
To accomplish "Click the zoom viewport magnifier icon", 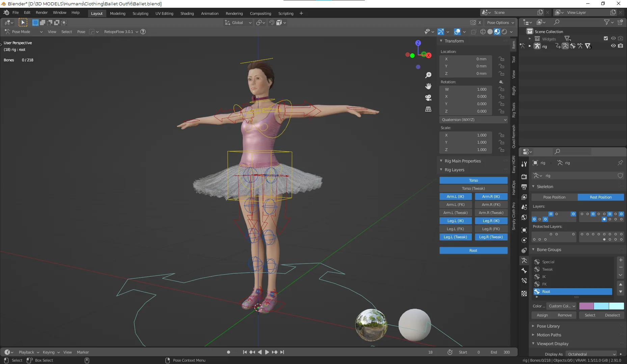I will pos(428,75).
